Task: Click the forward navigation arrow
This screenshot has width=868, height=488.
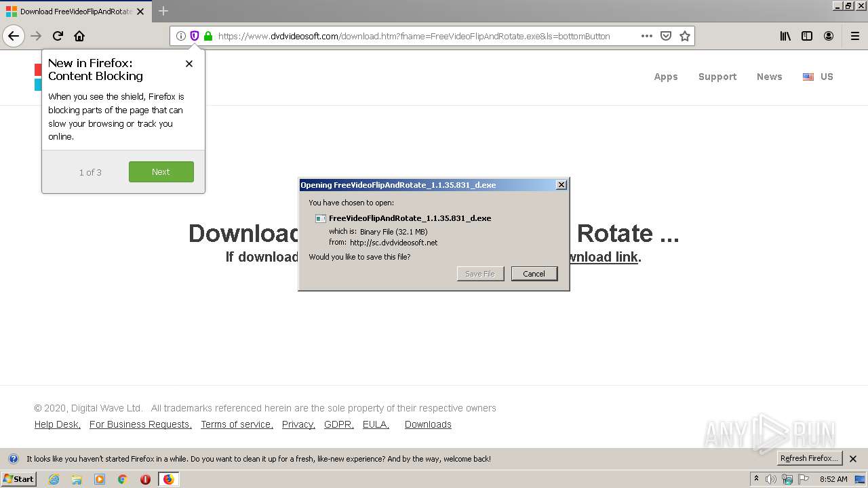Action: point(36,36)
